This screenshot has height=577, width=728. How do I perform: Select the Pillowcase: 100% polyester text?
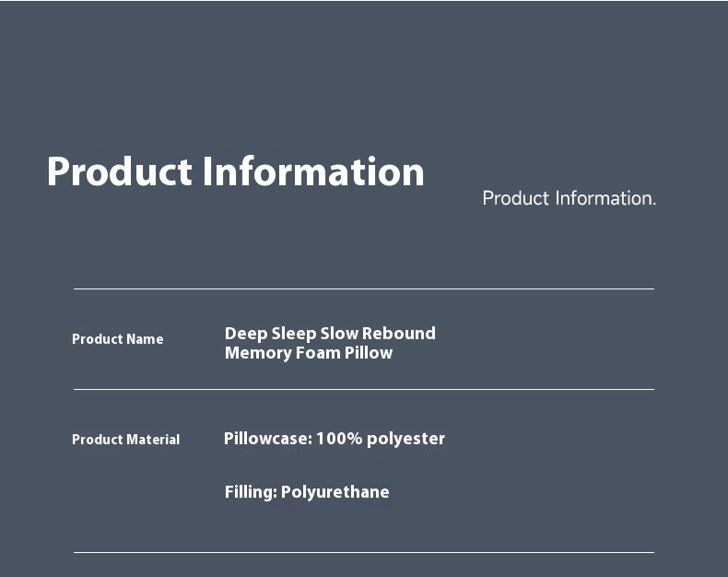(335, 439)
